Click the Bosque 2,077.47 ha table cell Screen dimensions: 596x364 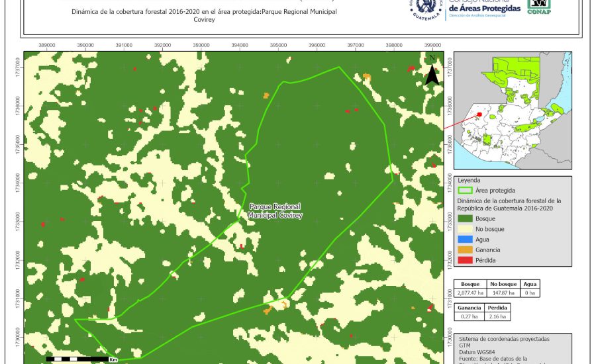pos(470,293)
